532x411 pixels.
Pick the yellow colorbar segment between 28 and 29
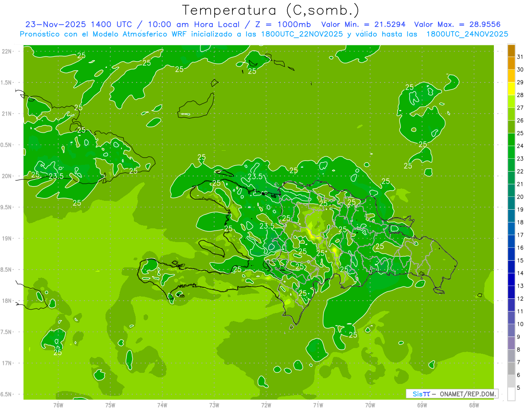[x=511, y=89]
